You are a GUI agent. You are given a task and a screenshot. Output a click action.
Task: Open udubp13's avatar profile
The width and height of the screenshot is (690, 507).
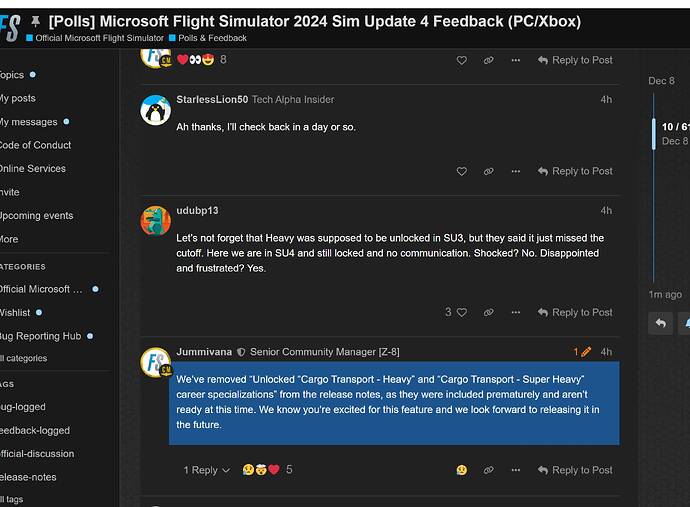click(x=155, y=221)
